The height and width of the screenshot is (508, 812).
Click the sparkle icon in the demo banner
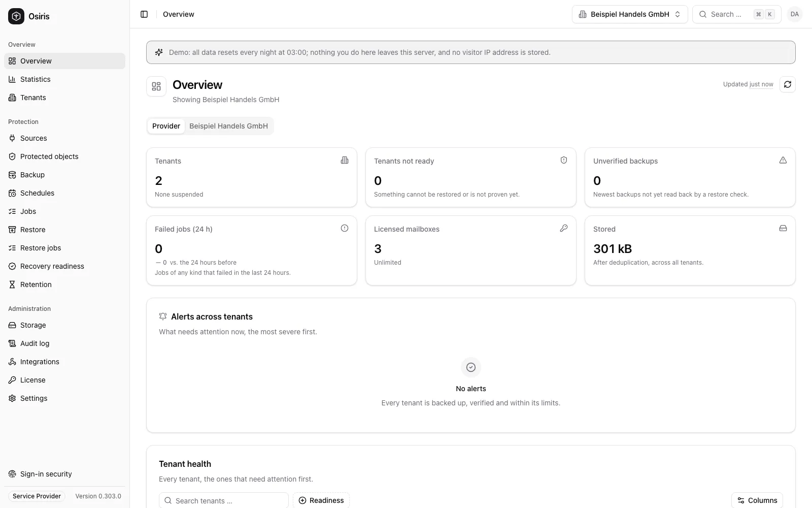tap(159, 52)
